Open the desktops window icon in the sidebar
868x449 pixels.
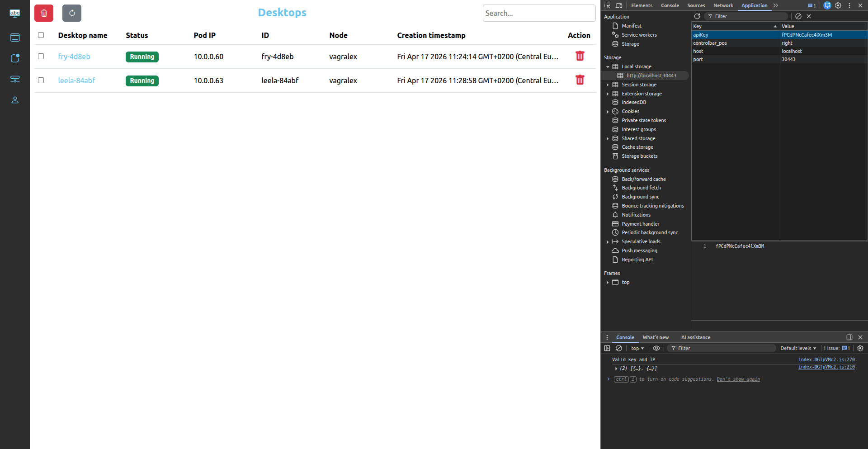point(15,38)
